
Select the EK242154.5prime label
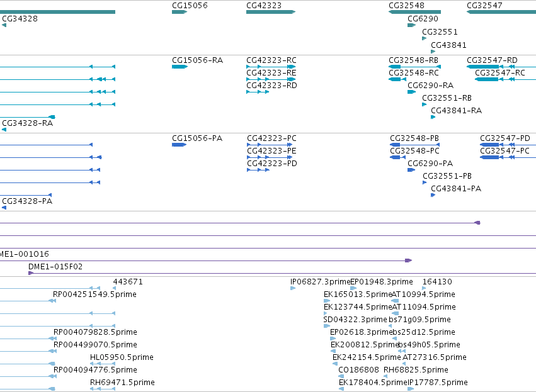click(x=367, y=357)
